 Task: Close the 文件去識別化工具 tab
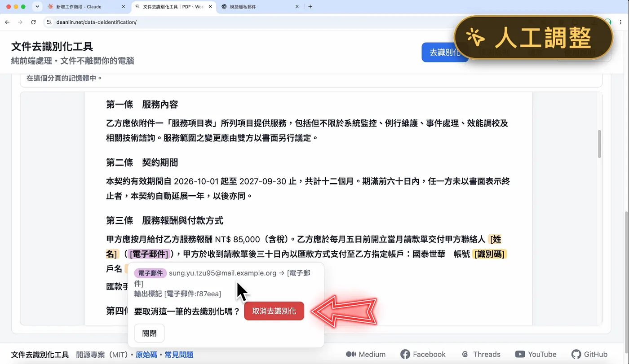point(210,7)
